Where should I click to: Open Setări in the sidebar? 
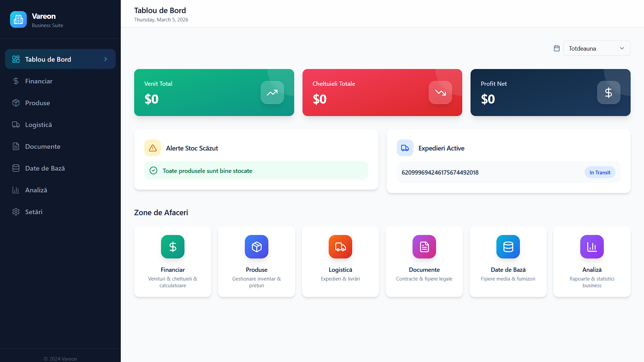coord(60,212)
